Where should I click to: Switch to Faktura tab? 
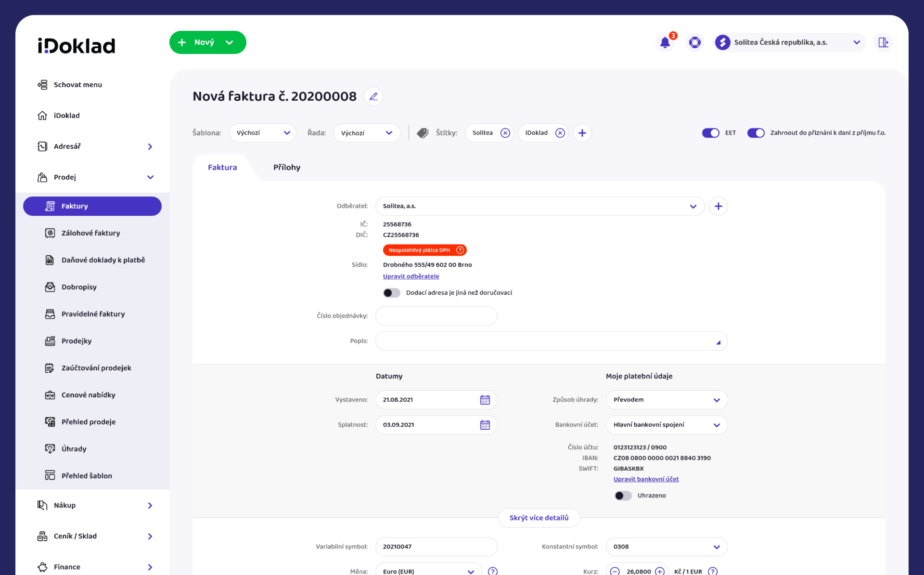[x=222, y=168]
